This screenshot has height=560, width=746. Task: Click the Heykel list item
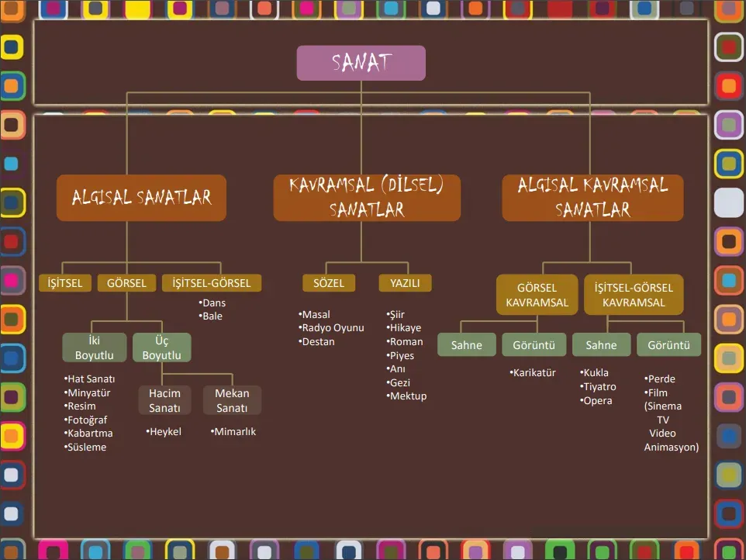164,432
